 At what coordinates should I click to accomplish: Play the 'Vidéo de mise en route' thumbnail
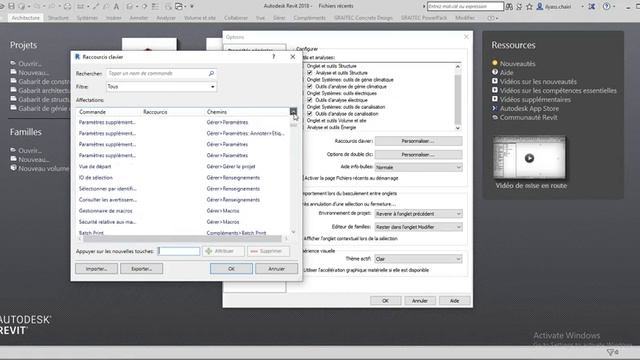point(529,158)
